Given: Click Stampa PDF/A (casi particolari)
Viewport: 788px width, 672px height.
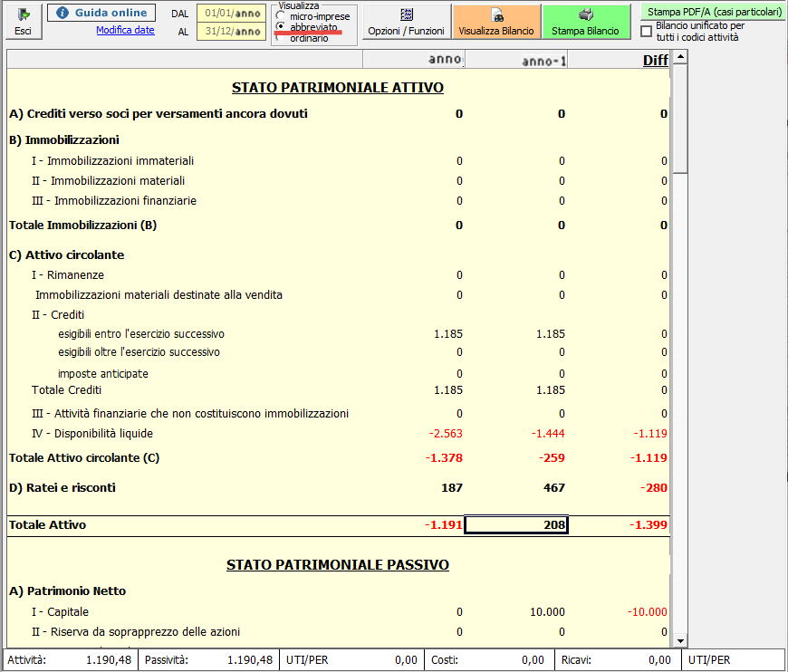Looking at the screenshot, I should pos(714,12).
